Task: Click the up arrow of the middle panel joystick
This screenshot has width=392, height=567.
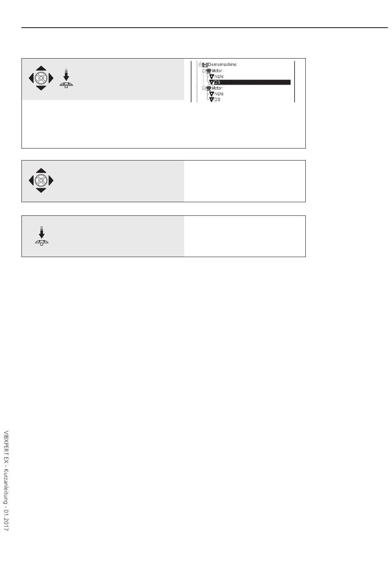Action: pos(41,170)
